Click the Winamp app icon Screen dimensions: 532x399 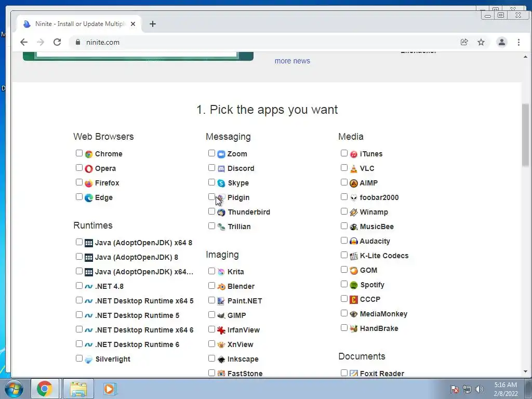(353, 212)
